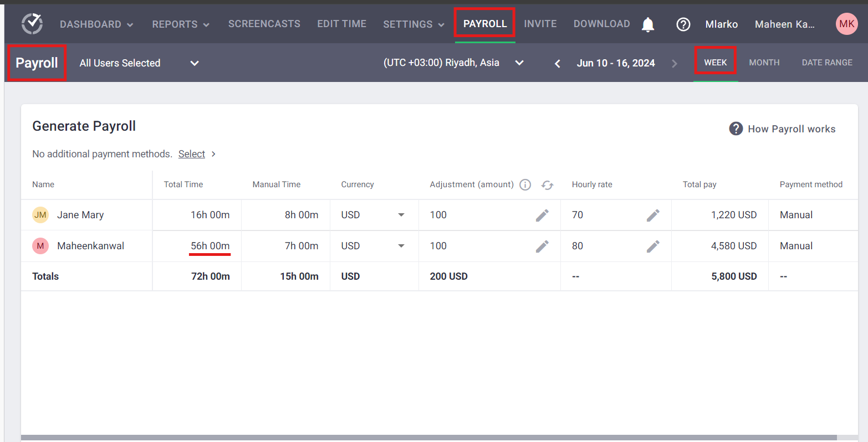This screenshot has width=868, height=442.
Task: Click the 56h 00m total time
Action: pyautogui.click(x=210, y=246)
